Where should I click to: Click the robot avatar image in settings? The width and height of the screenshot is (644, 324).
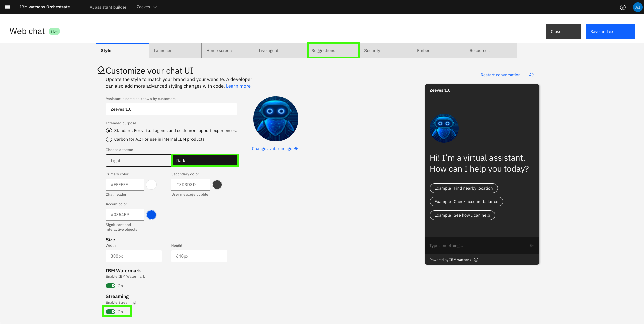[x=275, y=119]
